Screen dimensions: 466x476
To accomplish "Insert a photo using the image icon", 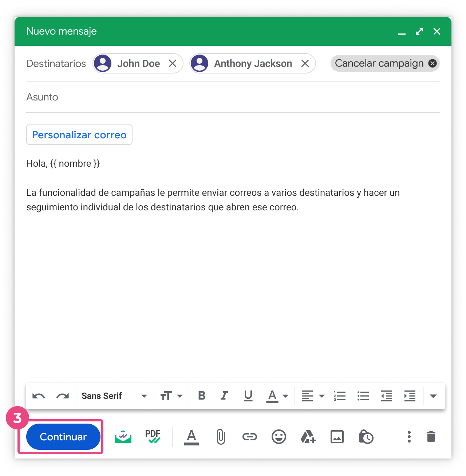I will click(337, 437).
